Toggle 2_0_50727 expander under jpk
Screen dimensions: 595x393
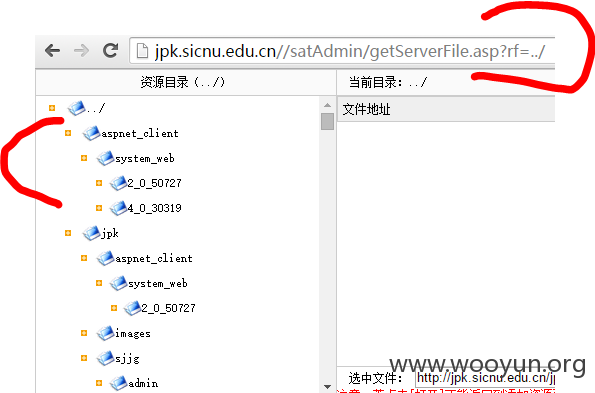click(x=114, y=308)
